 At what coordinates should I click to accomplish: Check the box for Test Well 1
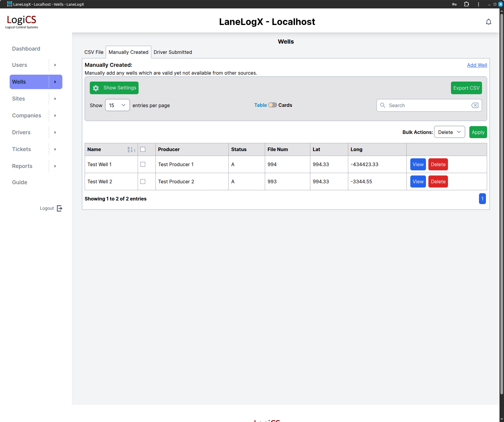point(143,164)
